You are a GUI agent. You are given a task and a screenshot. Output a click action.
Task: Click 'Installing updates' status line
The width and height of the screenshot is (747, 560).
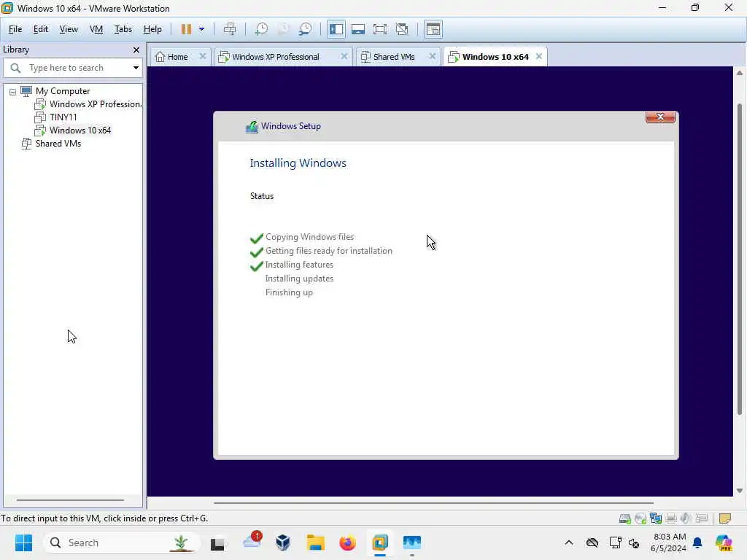(299, 278)
